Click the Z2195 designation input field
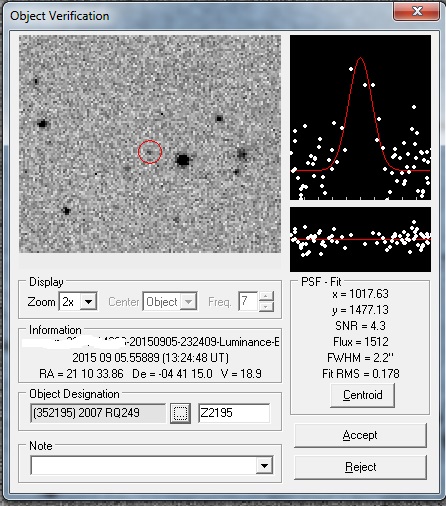The width and height of the screenshot is (446, 506). tap(234, 413)
